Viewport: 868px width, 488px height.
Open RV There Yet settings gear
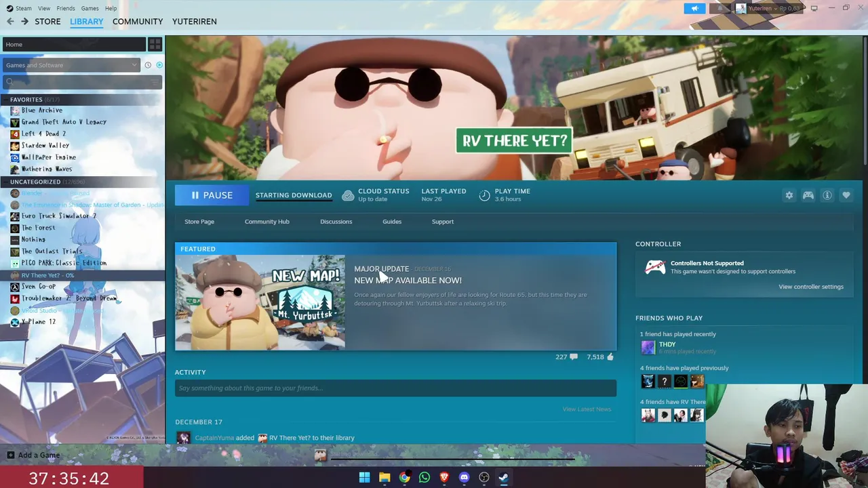789,195
